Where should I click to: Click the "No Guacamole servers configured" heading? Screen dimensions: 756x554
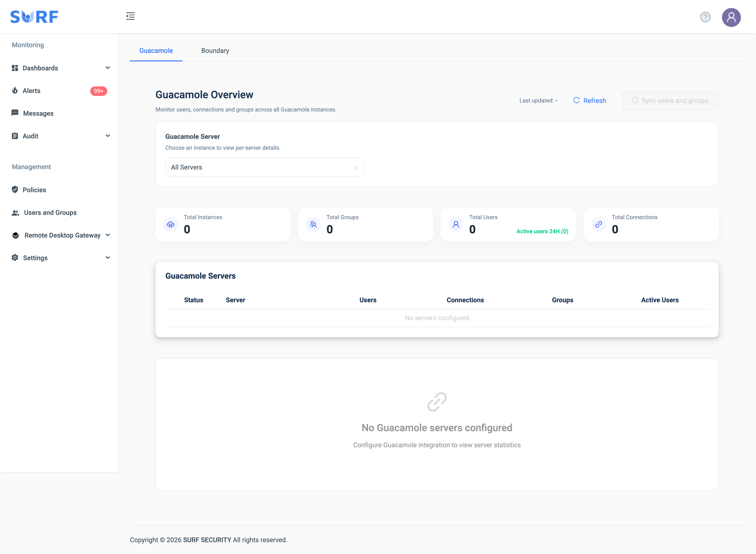click(x=437, y=428)
